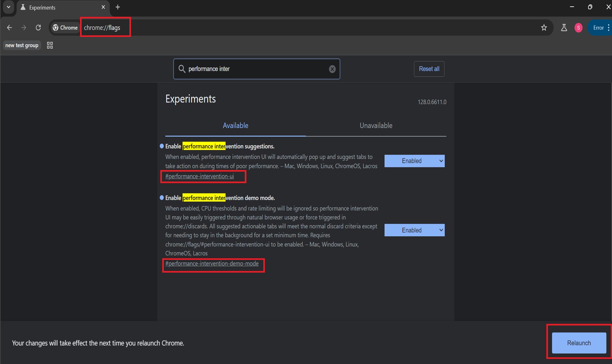This screenshot has height=364, width=612.
Task: Open the #performance-intervention-demo-mode link
Action: click(x=212, y=263)
